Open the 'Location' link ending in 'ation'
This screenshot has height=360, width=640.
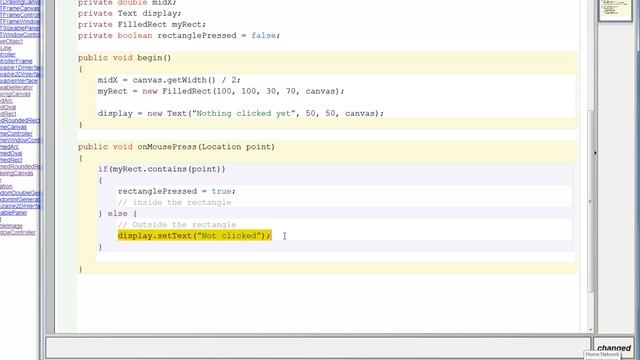[6, 186]
